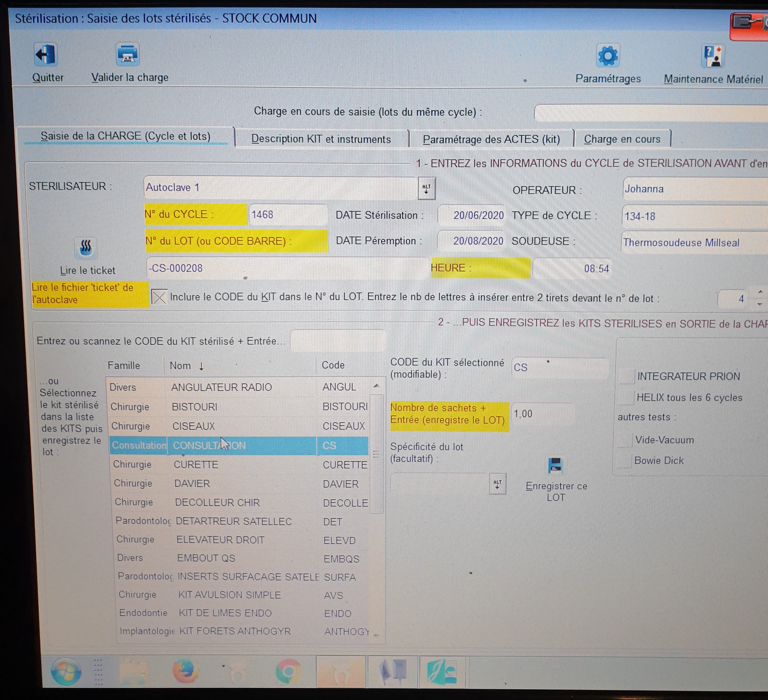Open Firefox from the taskbar
Image resolution: width=768 pixels, height=700 pixels.
185,671
